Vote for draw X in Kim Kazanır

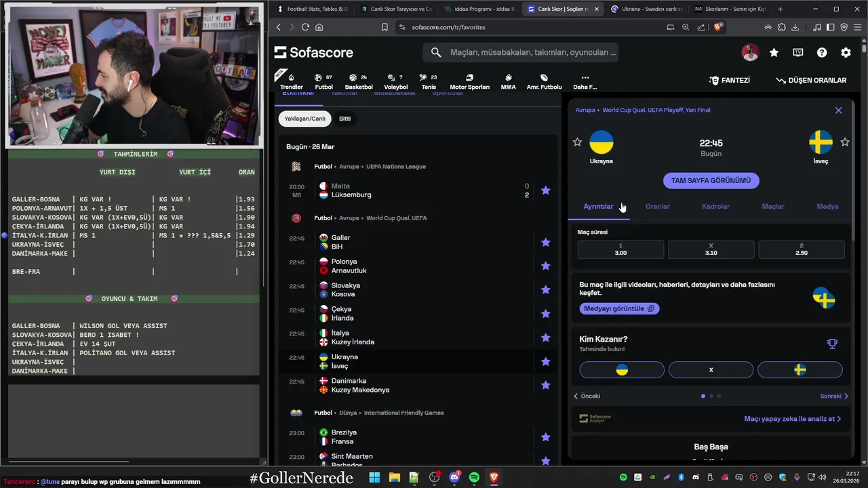[x=711, y=369]
